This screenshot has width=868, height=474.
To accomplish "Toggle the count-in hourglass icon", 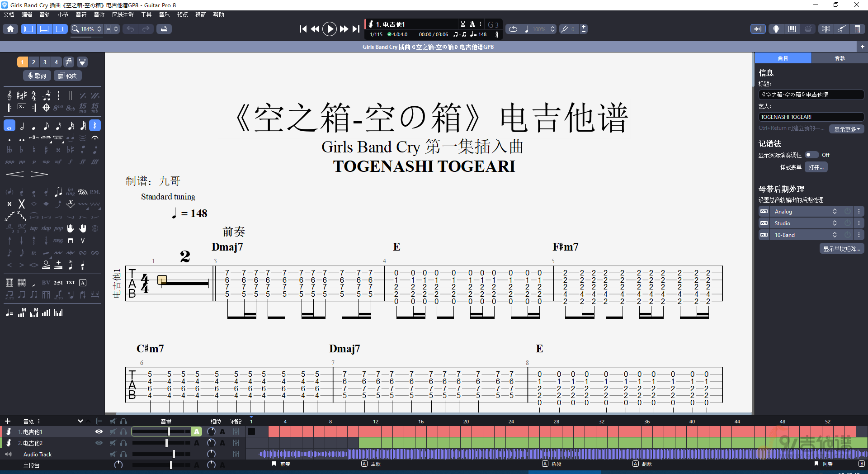I will pyautogui.click(x=463, y=24).
